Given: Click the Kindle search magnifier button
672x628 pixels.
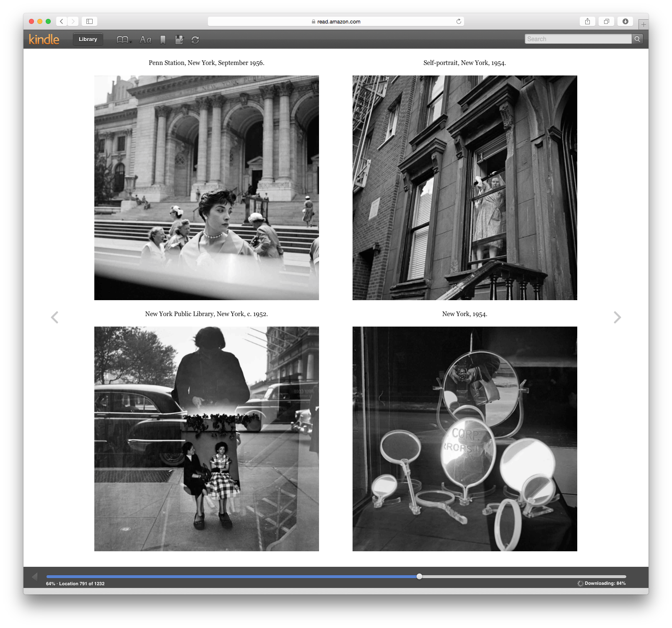Looking at the screenshot, I should tap(637, 39).
